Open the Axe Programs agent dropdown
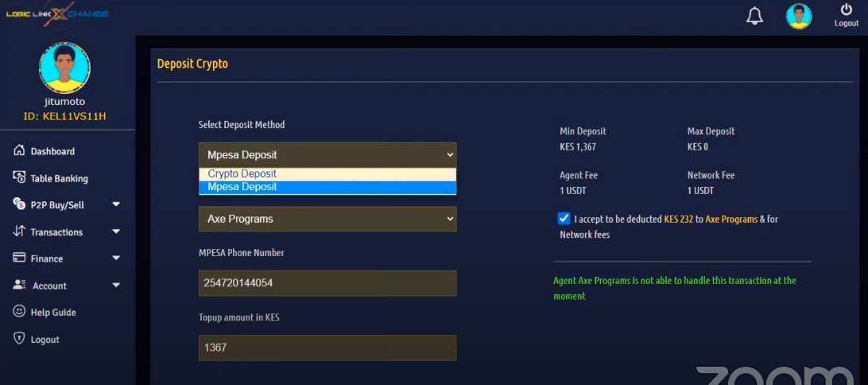868x385 pixels. (x=327, y=219)
